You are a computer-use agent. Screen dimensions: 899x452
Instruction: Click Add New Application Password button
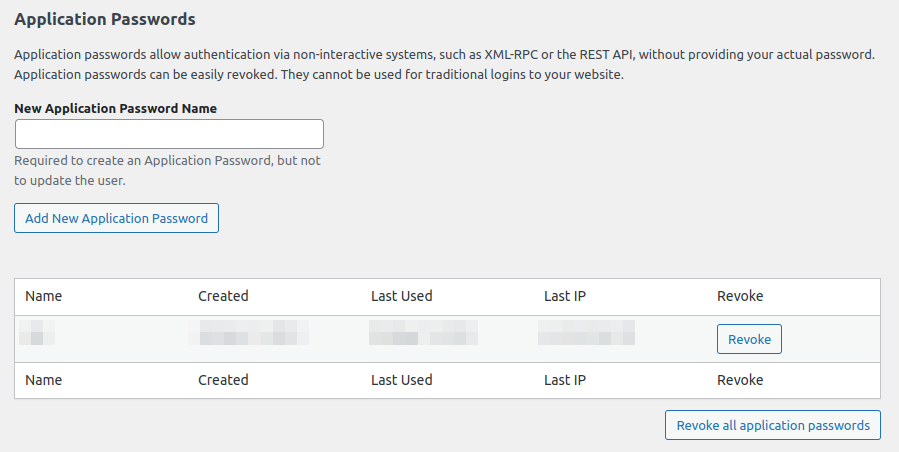point(116,218)
